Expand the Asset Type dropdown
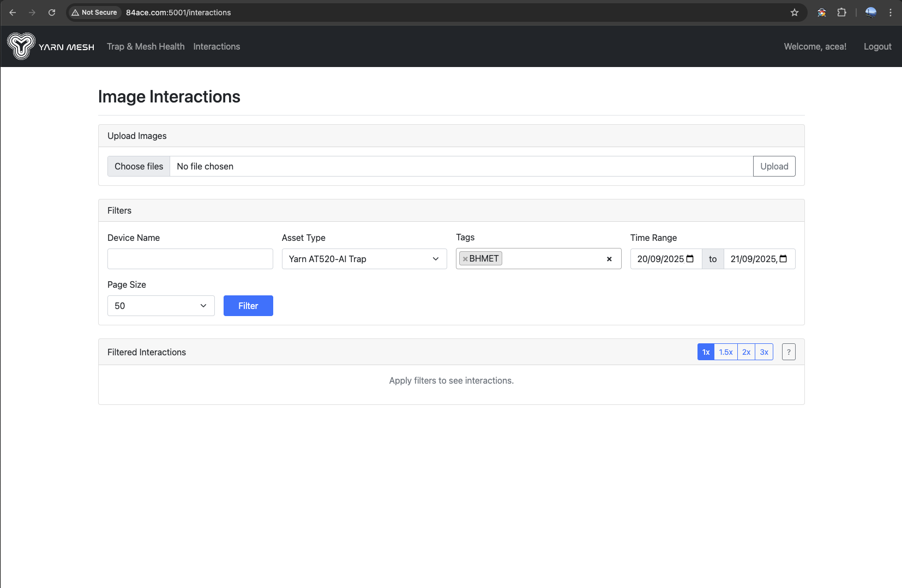 click(x=364, y=259)
